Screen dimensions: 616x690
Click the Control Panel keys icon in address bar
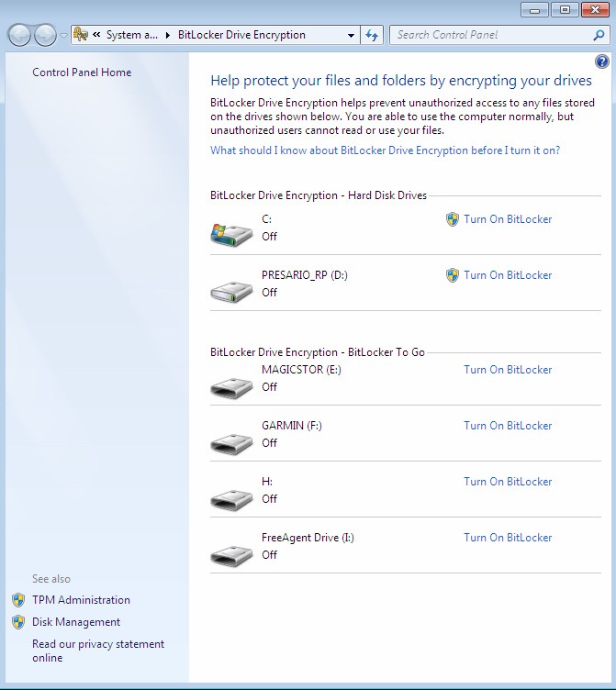(x=81, y=34)
